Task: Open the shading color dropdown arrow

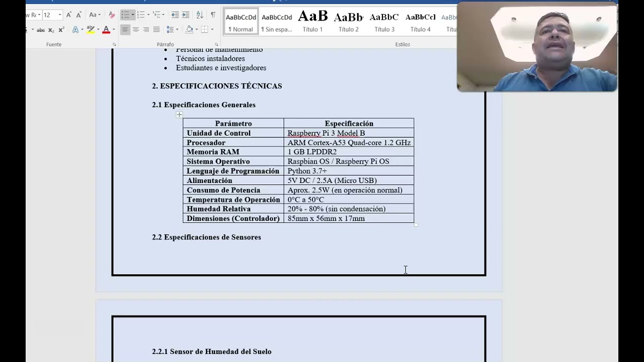Action: coord(196,30)
